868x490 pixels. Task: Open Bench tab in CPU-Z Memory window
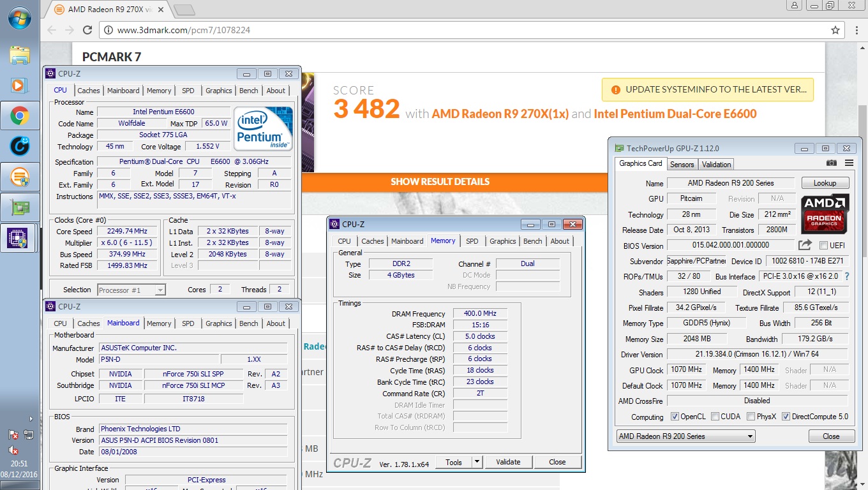(533, 241)
